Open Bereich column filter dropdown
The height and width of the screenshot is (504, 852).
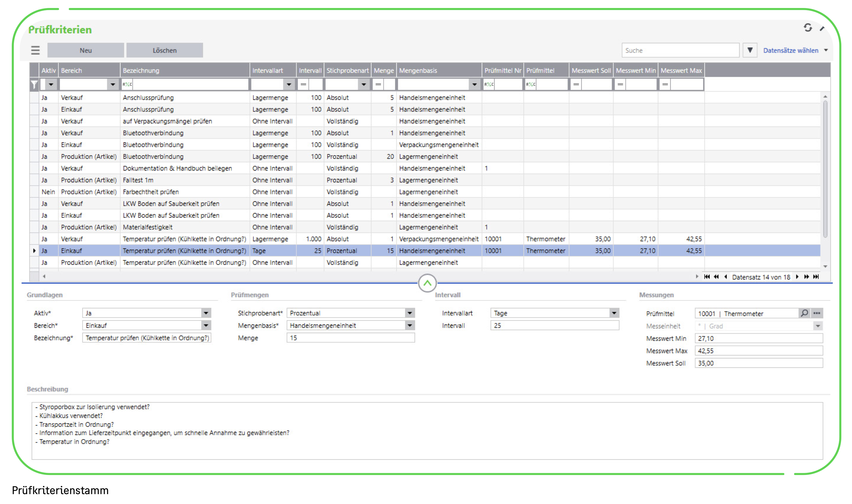pyautogui.click(x=113, y=84)
